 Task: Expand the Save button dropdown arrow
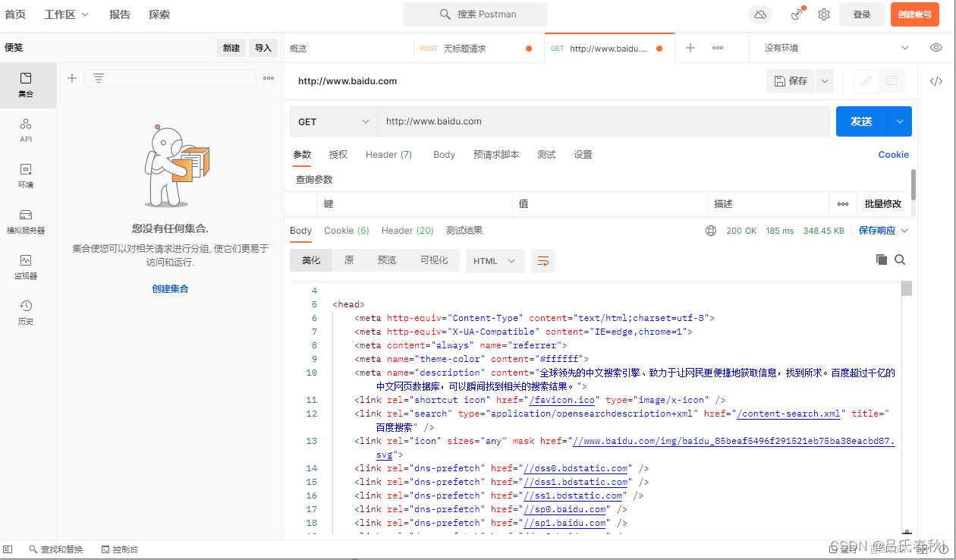point(825,81)
